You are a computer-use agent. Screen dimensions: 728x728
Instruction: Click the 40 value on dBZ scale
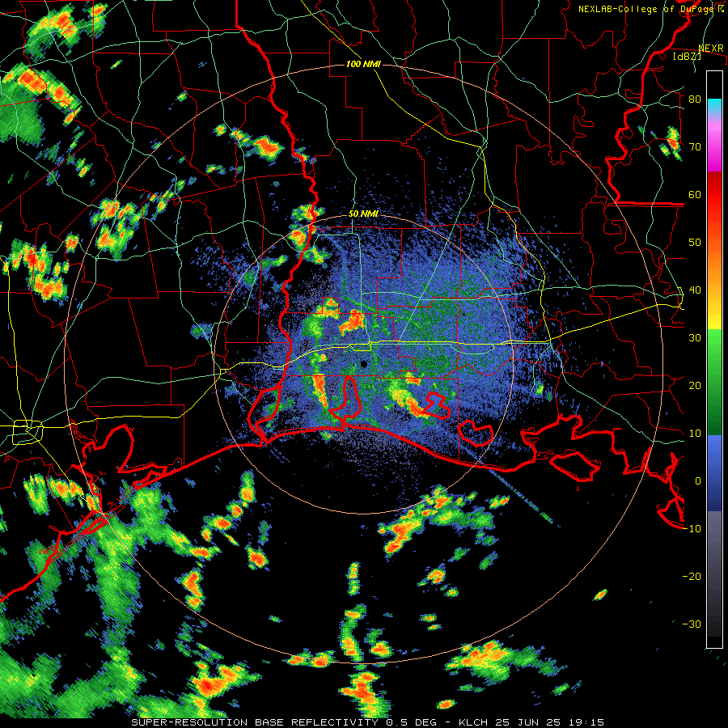pyautogui.click(x=695, y=290)
